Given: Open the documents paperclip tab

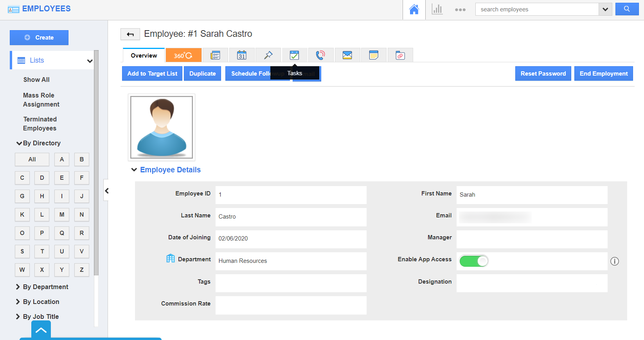Looking at the screenshot, I should coord(400,55).
